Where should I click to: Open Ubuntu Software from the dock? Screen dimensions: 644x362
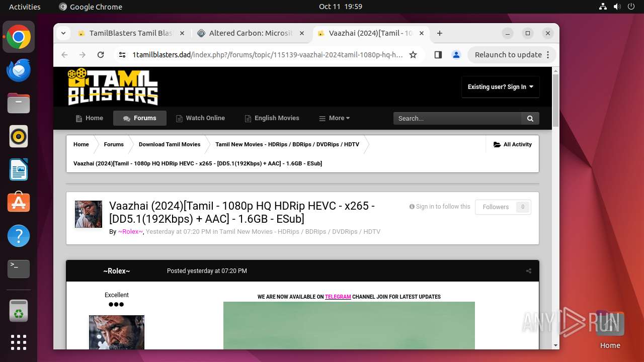point(19,203)
